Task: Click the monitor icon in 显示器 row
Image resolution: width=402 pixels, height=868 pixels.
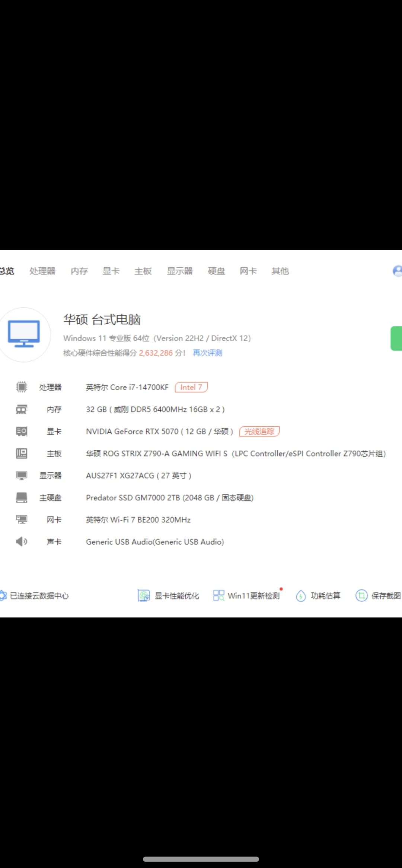Action: point(22,476)
